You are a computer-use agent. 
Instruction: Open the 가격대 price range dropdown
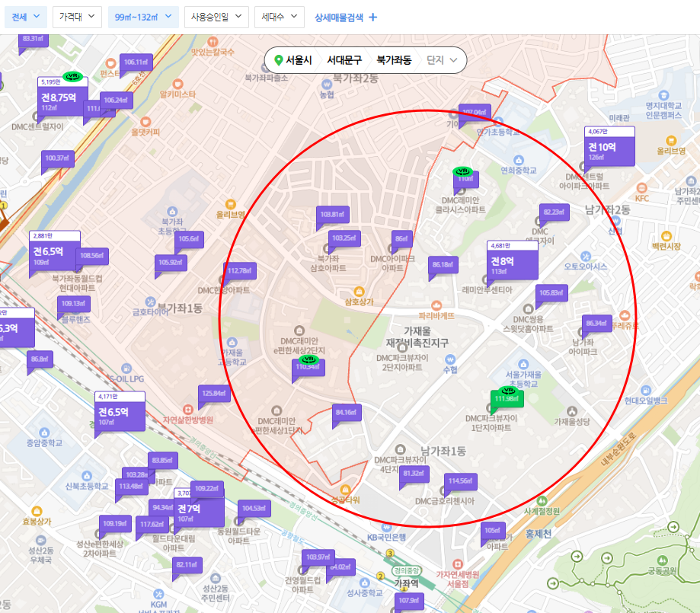point(75,15)
